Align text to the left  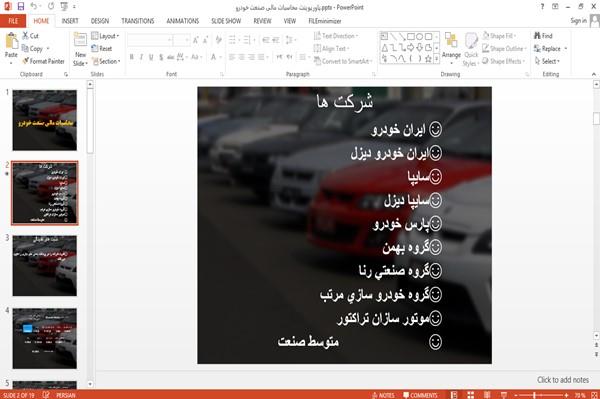pos(232,57)
